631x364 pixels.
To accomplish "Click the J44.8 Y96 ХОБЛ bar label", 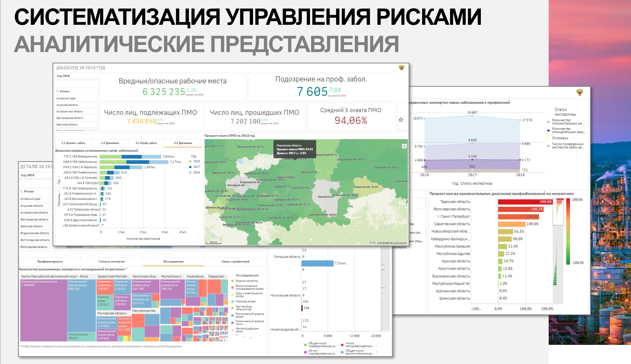I will pos(87,183).
